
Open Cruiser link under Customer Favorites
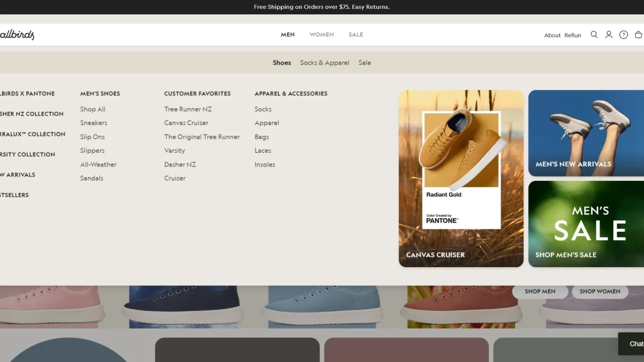pos(175,178)
